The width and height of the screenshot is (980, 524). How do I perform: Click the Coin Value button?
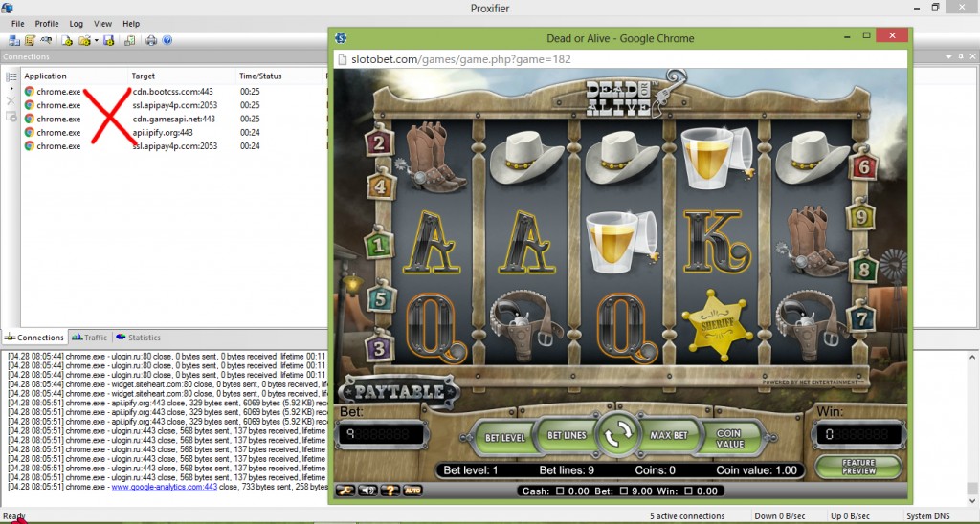point(728,439)
